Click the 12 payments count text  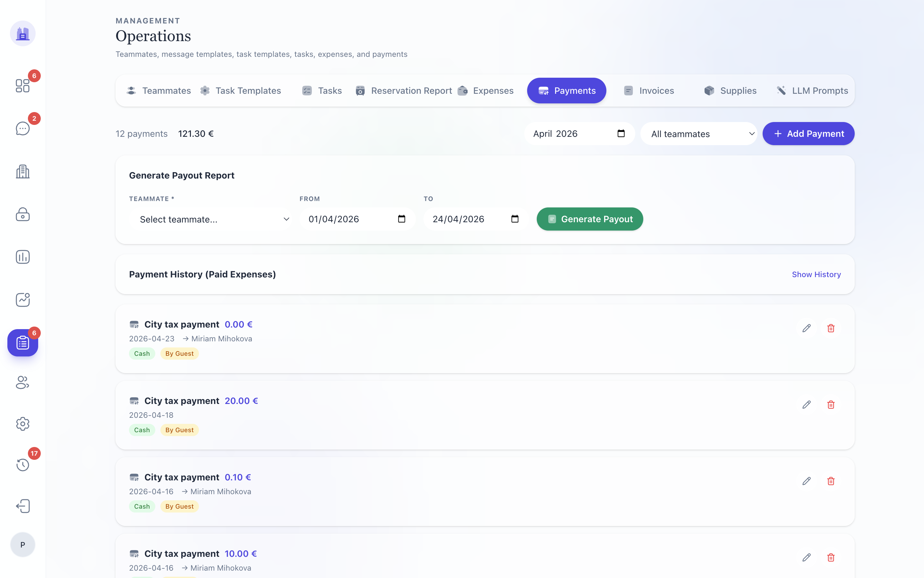point(142,134)
